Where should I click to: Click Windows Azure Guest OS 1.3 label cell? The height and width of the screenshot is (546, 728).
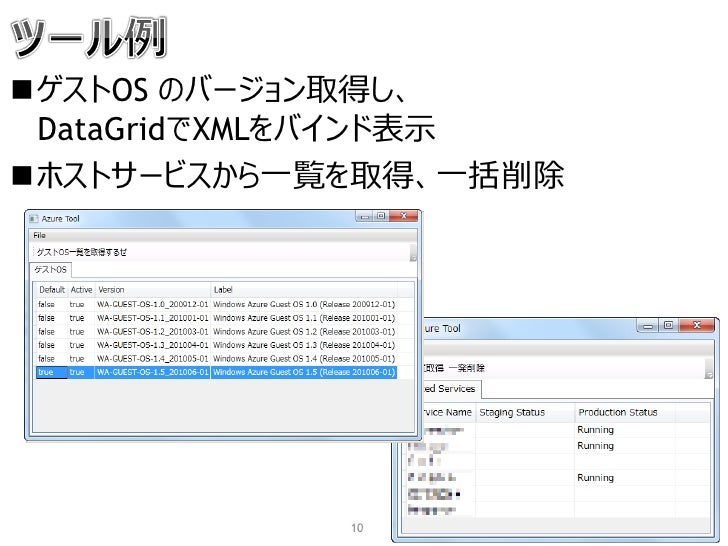pyautogui.click(x=304, y=345)
